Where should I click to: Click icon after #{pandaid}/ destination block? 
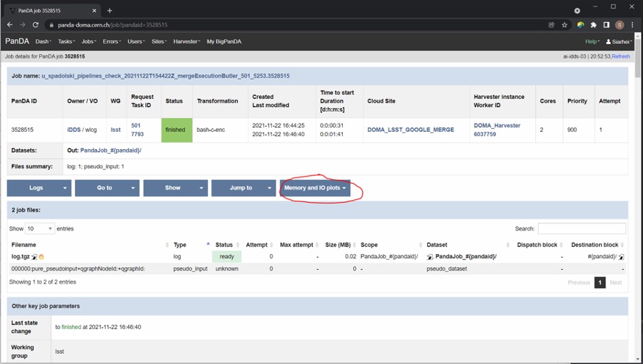[x=621, y=257]
